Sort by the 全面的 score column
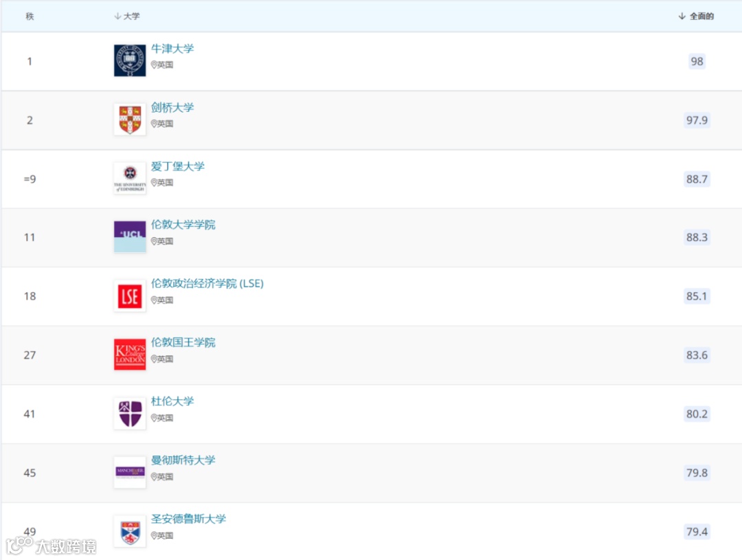742x560 pixels. (x=695, y=16)
